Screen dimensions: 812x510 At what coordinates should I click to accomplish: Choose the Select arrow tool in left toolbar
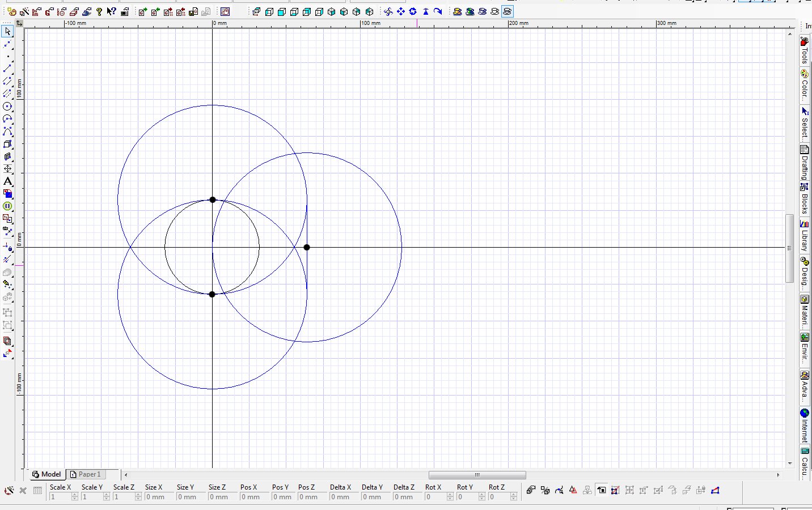[7, 32]
